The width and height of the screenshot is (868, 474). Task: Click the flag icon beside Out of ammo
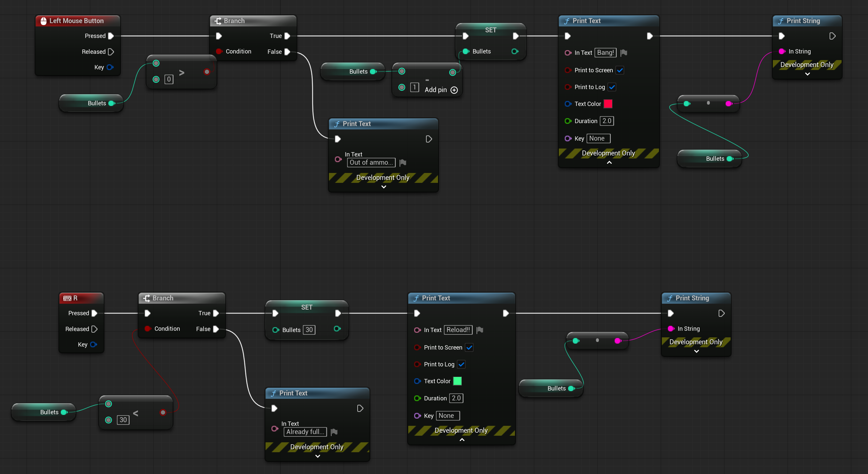(x=403, y=163)
